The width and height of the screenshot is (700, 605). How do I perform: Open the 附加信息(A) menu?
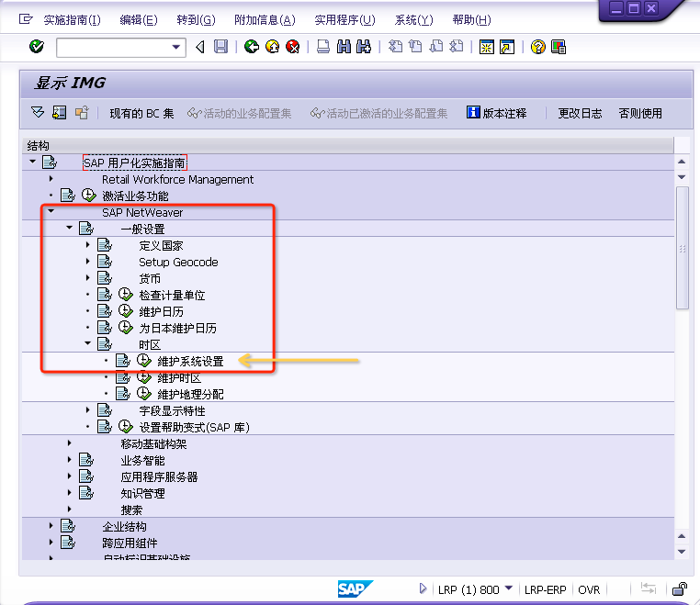tap(265, 20)
